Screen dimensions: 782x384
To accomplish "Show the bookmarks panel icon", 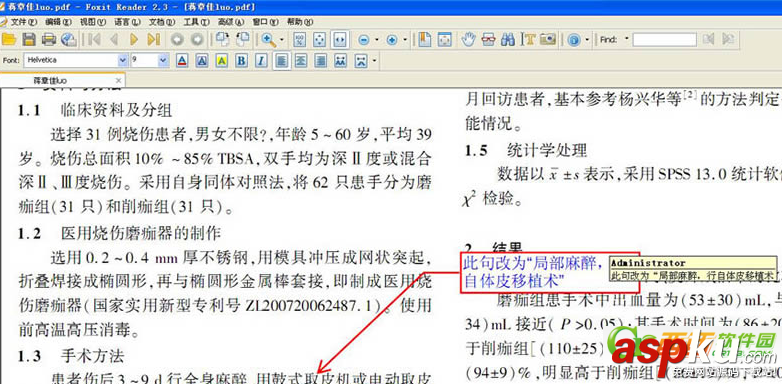I will coord(424,40).
